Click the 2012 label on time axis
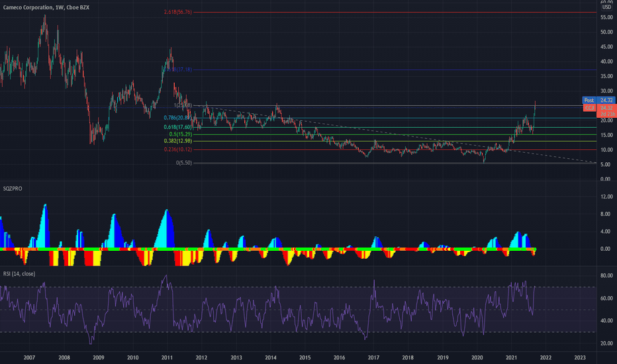Image resolution: width=617 pixels, height=364 pixels. [201, 357]
